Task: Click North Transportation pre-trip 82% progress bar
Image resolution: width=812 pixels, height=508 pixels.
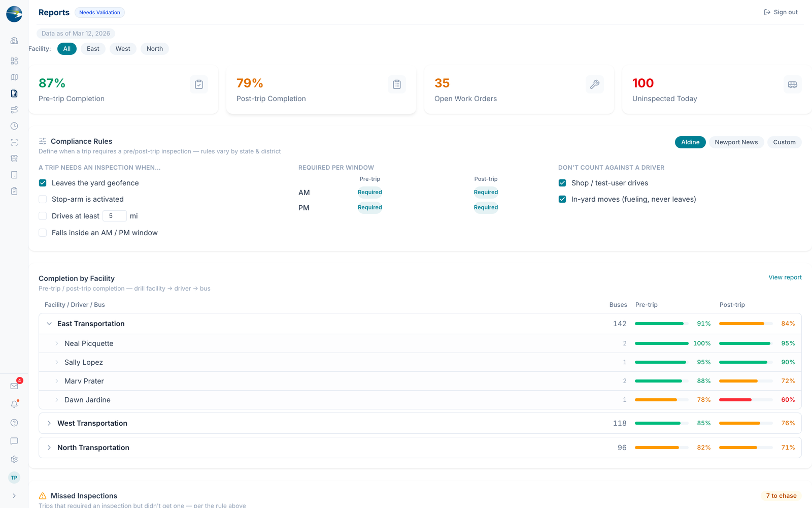Action: tap(661, 448)
